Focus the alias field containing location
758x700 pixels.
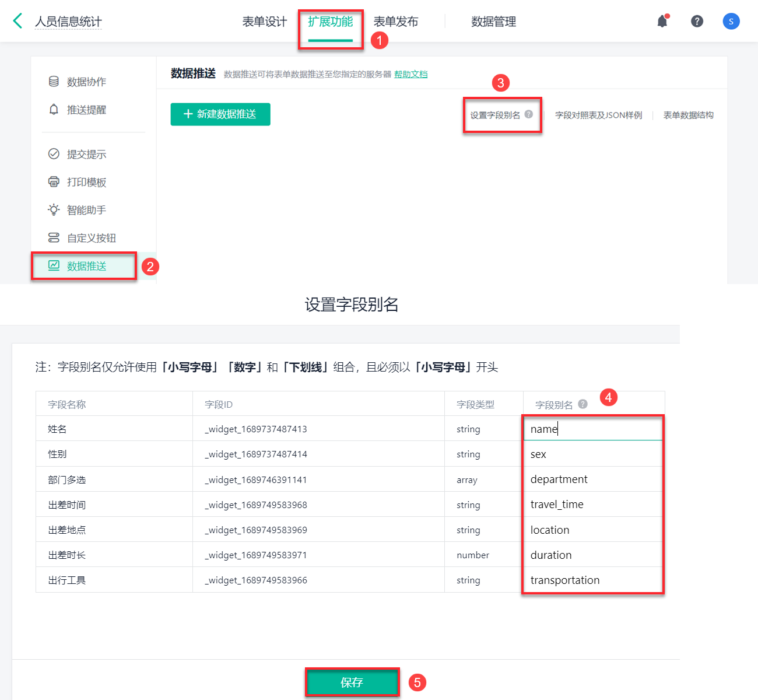593,530
